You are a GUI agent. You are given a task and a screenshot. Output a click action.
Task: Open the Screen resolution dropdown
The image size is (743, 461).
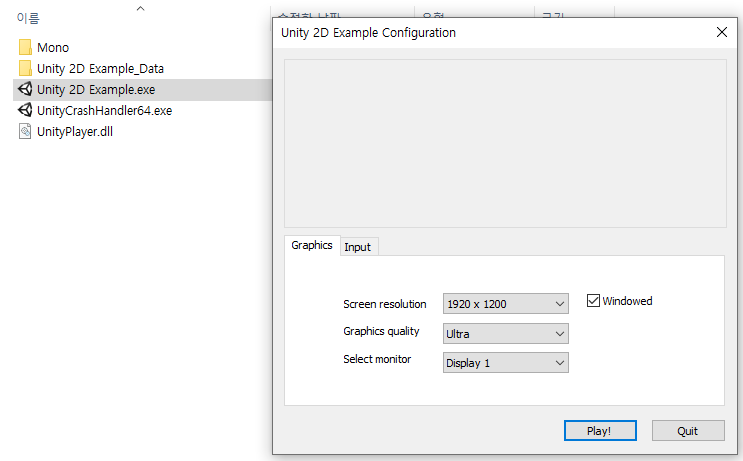(x=506, y=304)
